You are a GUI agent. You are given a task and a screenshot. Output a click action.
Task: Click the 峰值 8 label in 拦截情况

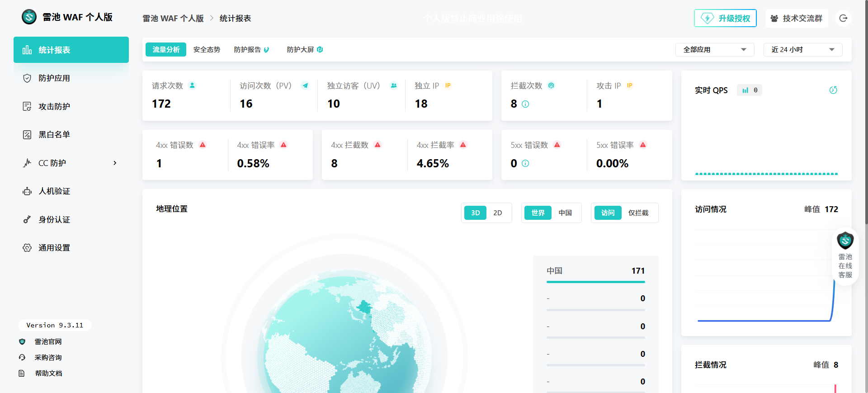point(826,365)
